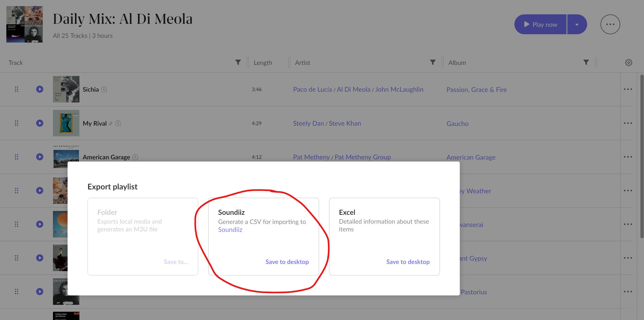The height and width of the screenshot is (320, 644).
Task: Open more options in the Caravanserai row
Action: pyautogui.click(x=628, y=224)
